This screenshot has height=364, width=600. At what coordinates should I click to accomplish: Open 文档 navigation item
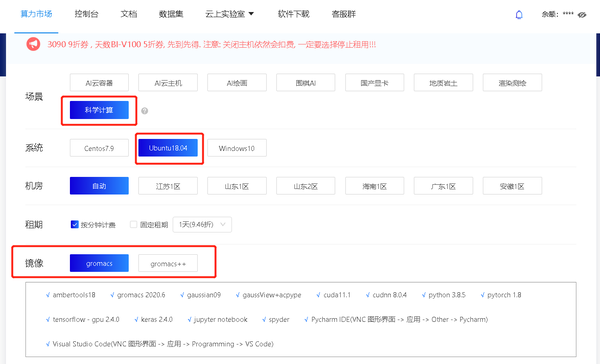pos(129,14)
